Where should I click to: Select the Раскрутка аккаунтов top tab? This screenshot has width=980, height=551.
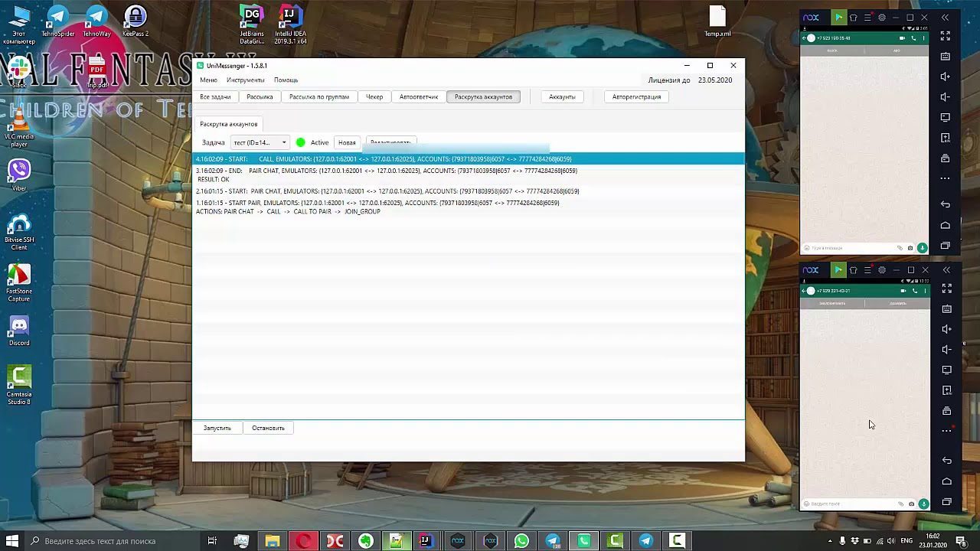[x=483, y=96]
